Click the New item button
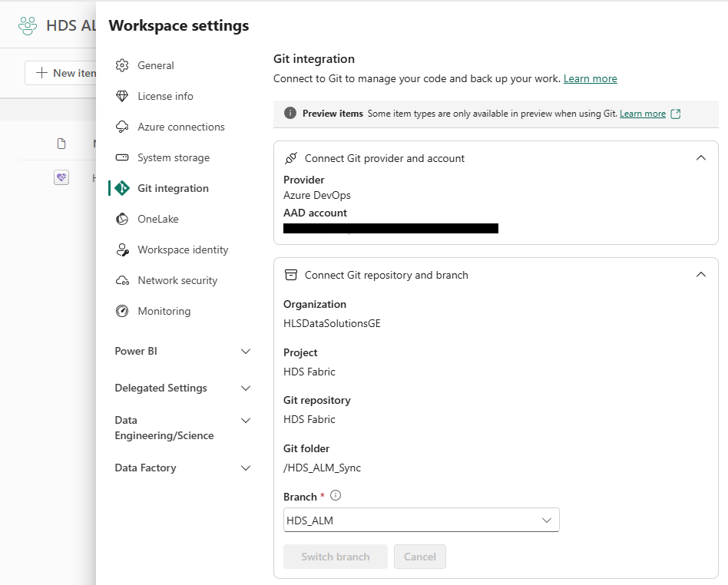The height and width of the screenshot is (585, 728). pyautogui.click(x=61, y=73)
